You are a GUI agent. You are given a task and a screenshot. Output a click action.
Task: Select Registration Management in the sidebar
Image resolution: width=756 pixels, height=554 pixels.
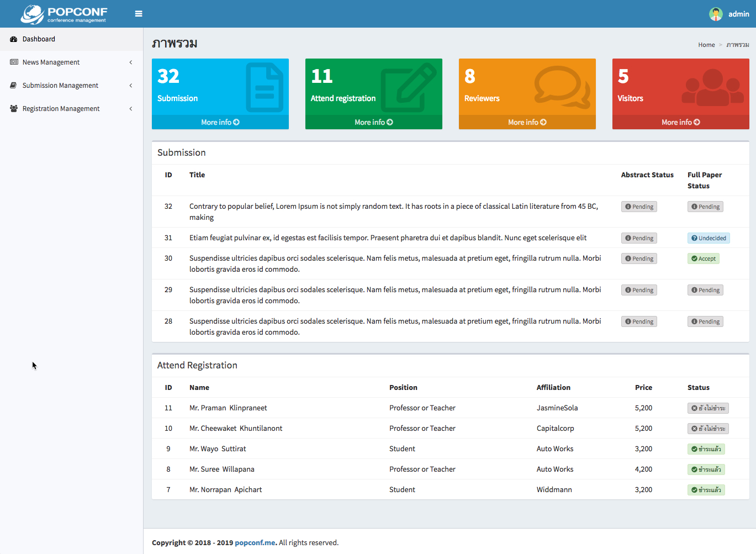pos(61,109)
